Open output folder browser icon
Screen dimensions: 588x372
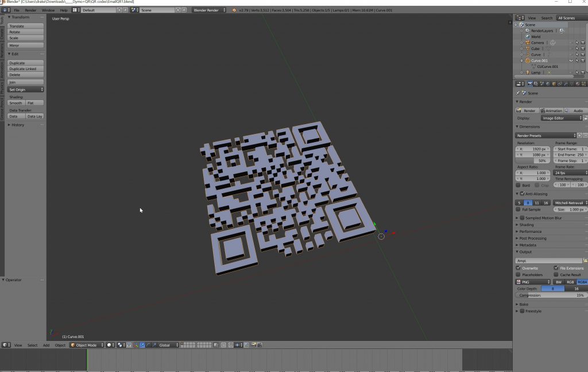[585, 260]
